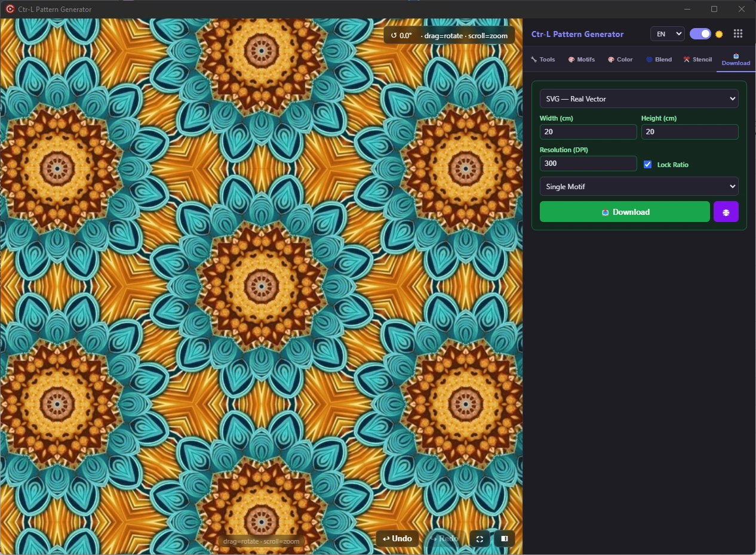Click the Width (cm) label

pos(557,118)
